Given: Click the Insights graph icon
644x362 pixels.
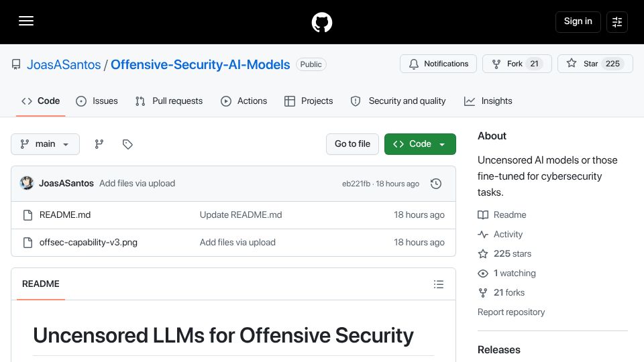Looking at the screenshot, I should click(470, 101).
